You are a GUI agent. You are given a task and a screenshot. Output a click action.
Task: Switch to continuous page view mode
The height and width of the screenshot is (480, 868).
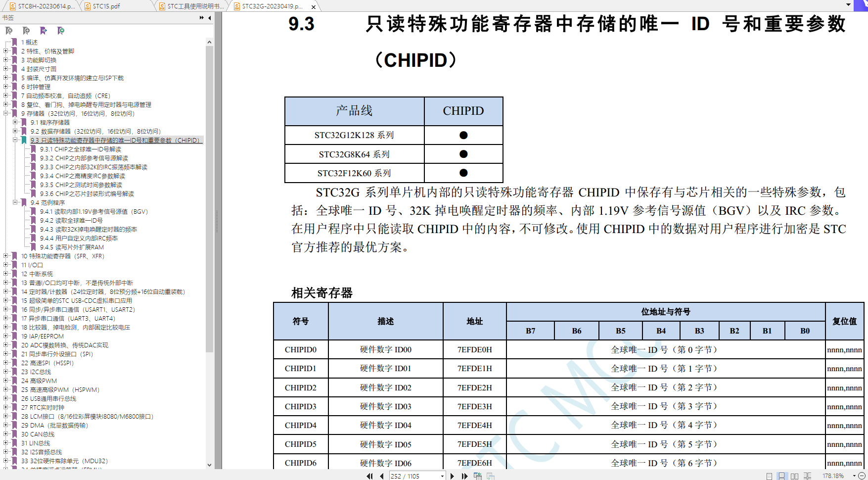781,476
